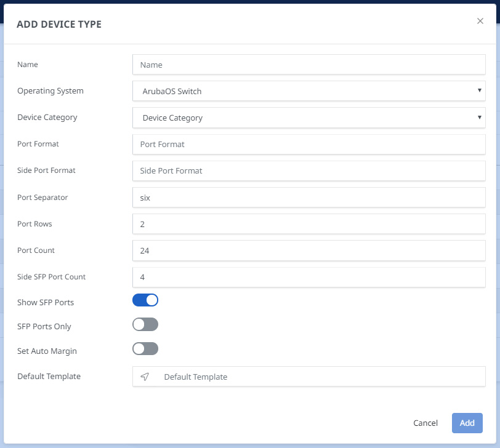This screenshot has height=448, width=500.
Task: Click the Default Template arrow icon
Action: click(x=145, y=377)
